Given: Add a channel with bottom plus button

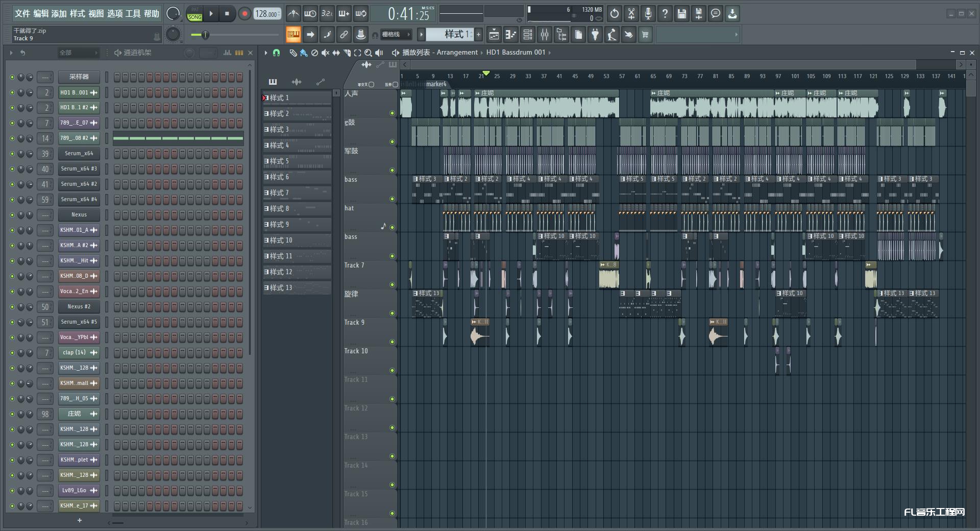Looking at the screenshot, I should 79,520.
